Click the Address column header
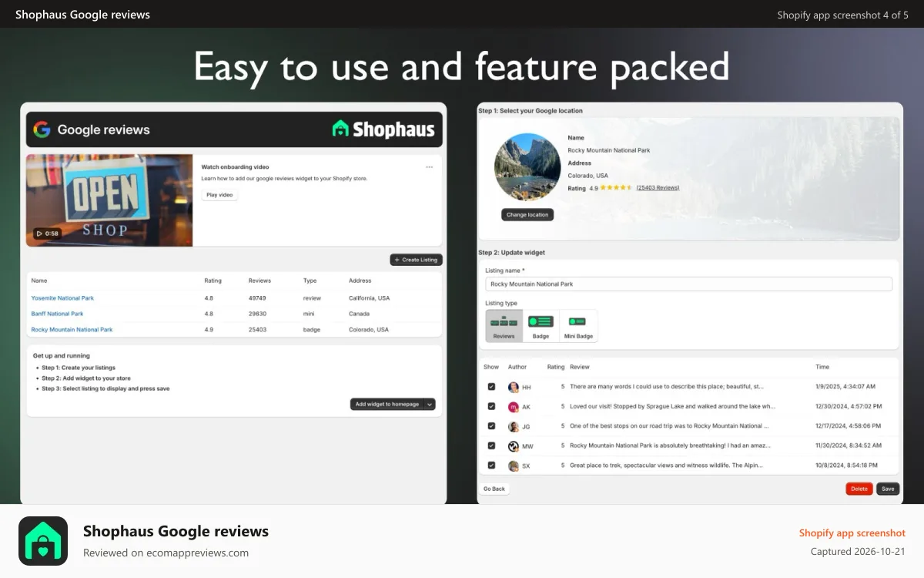Viewport: 924px width, 578px height. click(x=360, y=281)
